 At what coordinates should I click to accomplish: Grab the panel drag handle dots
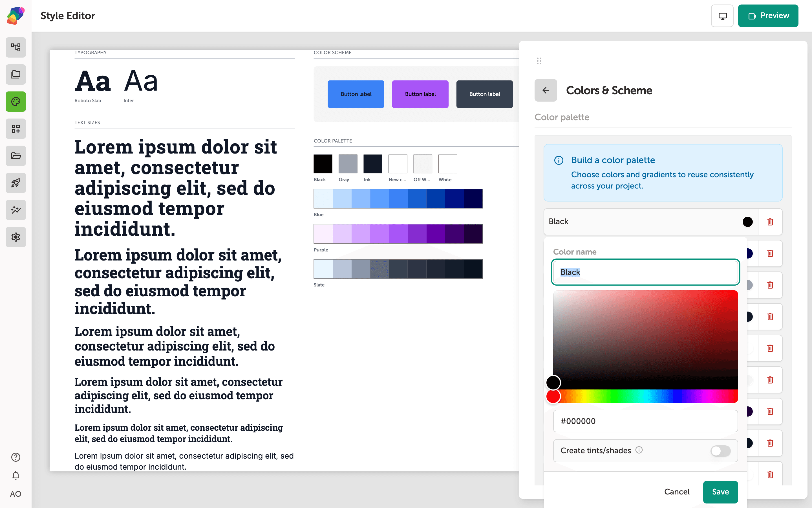pyautogui.click(x=539, y=61)
